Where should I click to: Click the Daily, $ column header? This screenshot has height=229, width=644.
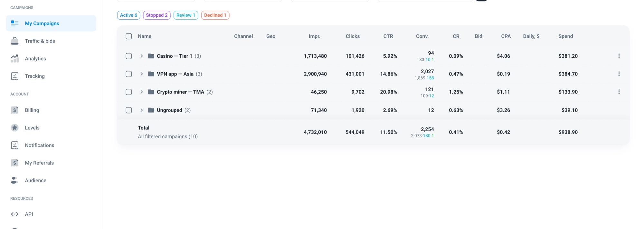click(531, 36)
